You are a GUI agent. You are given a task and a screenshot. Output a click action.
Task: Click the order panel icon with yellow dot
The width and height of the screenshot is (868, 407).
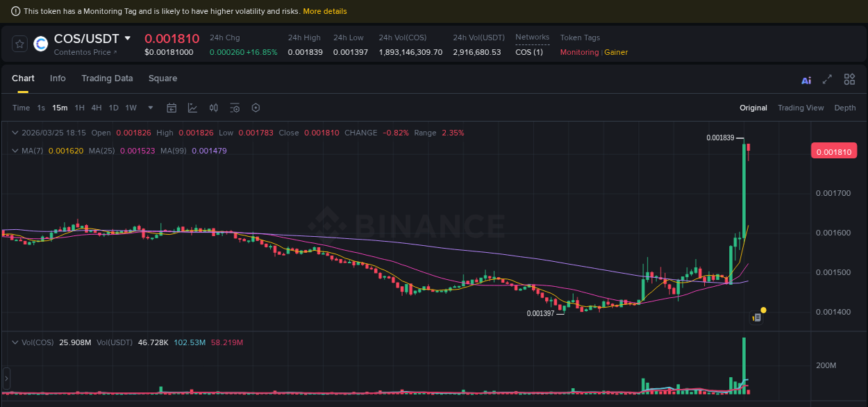point(757,315)
